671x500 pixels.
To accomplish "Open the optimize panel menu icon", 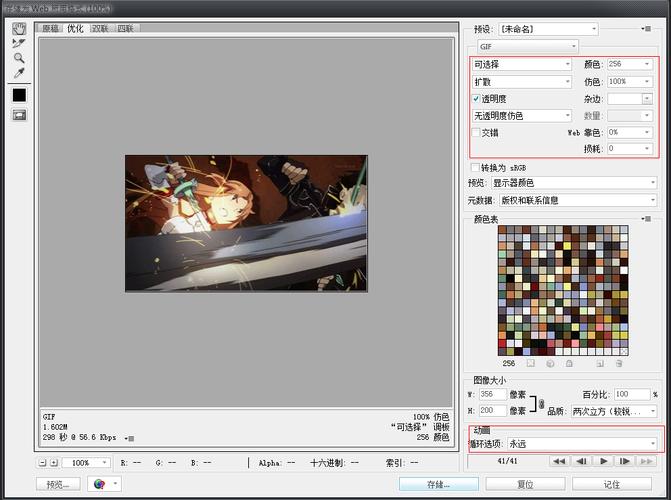I will coord(646,29).
